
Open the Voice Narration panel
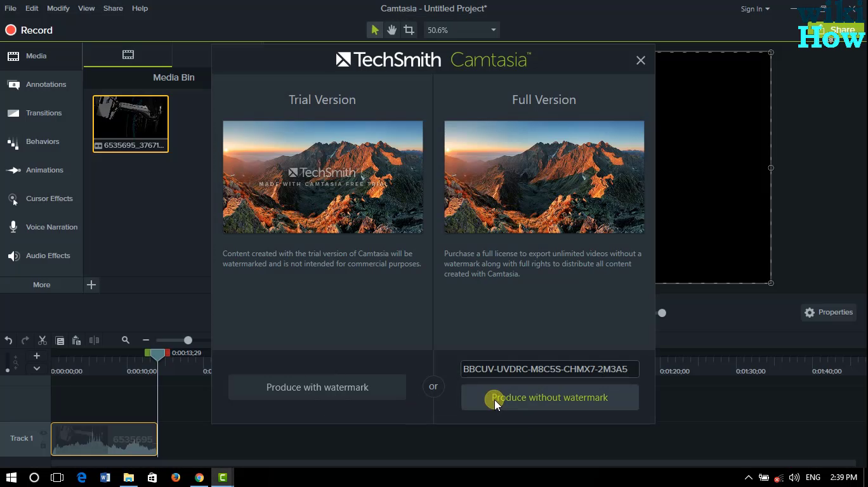(41, 227)
